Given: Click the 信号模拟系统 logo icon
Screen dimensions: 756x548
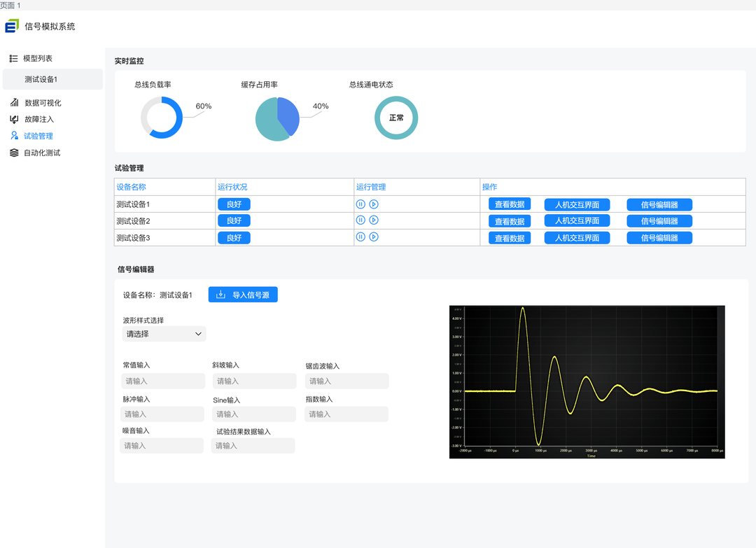Looking at the screenshot, I should point(12,26).
